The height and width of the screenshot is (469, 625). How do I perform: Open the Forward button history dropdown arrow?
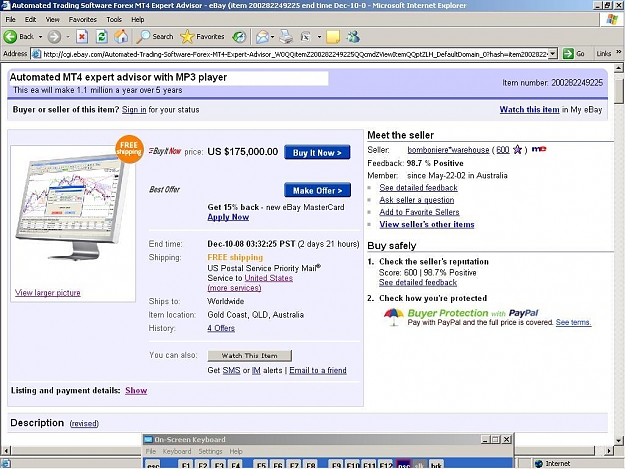67,37
